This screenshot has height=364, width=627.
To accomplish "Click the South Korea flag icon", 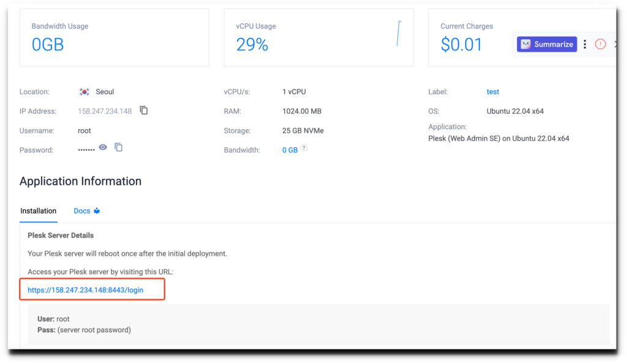I will point(84,92).
